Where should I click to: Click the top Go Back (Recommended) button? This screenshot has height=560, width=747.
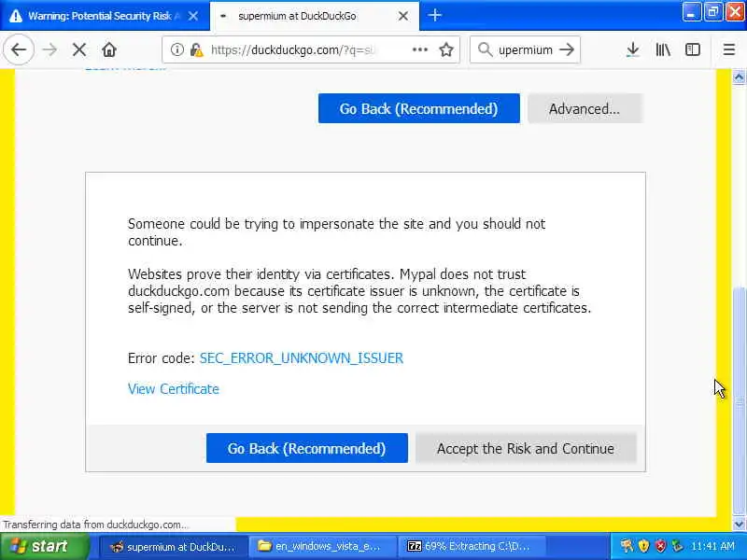418,108
